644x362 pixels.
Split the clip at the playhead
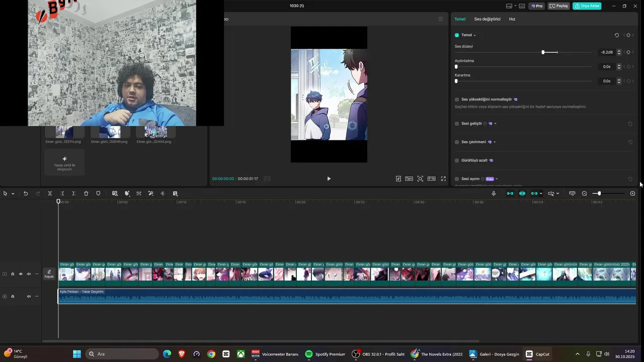tap(50, 194)
